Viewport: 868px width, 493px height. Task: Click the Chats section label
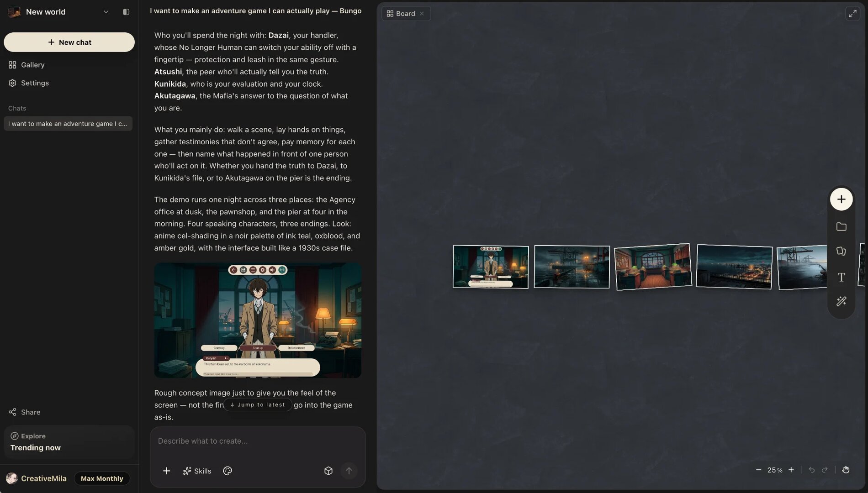[17, 108]
